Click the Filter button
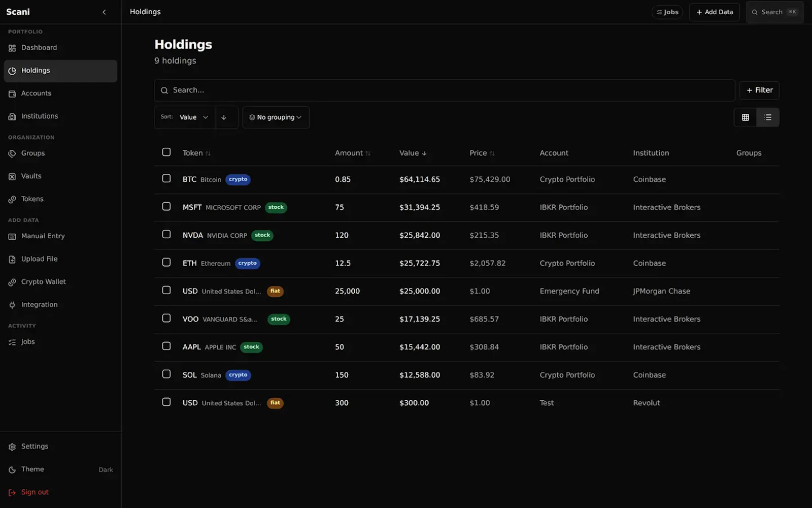The width and height of the screenshot is (812, 508). point(759,90)
